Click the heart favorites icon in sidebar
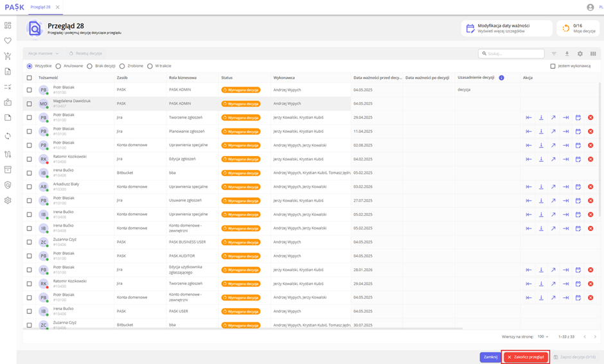 (8, 40)
